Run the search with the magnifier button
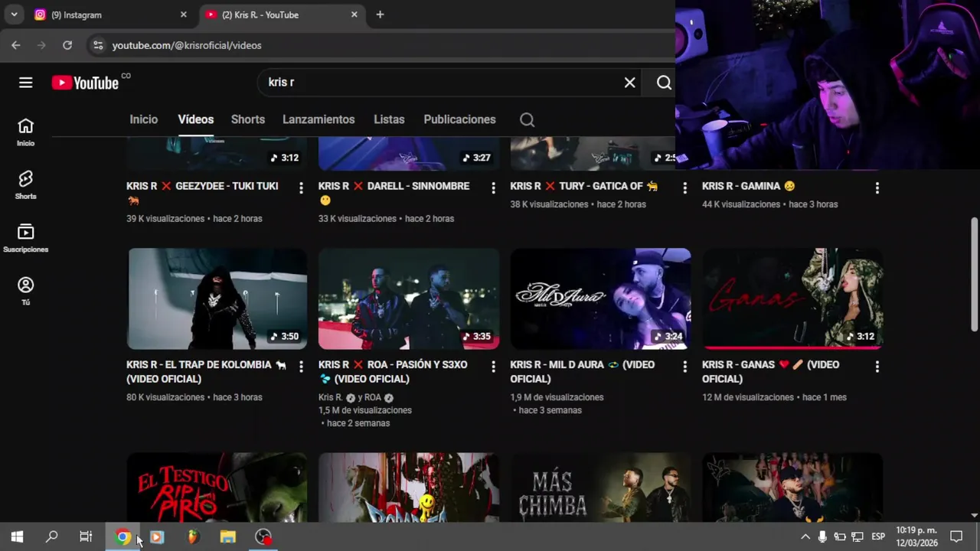Screen dimensions: 980x551 tap(664, 83)
